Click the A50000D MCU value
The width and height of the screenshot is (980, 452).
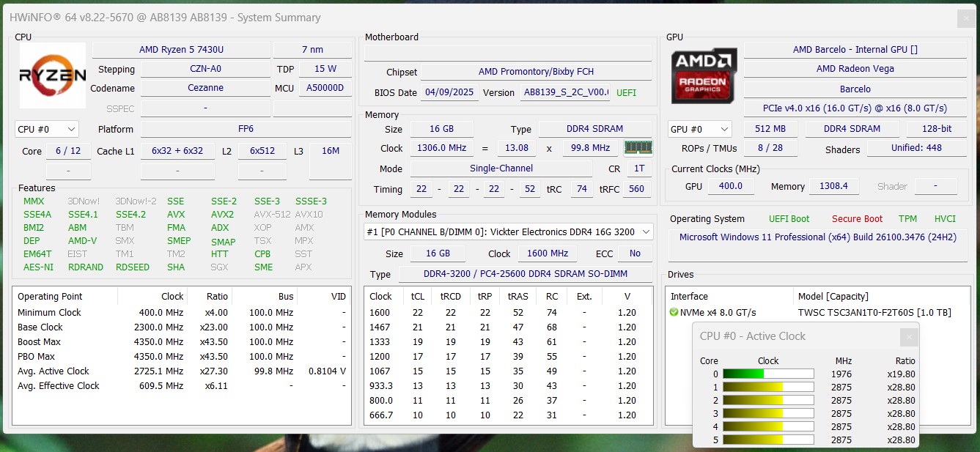[325, 88]
